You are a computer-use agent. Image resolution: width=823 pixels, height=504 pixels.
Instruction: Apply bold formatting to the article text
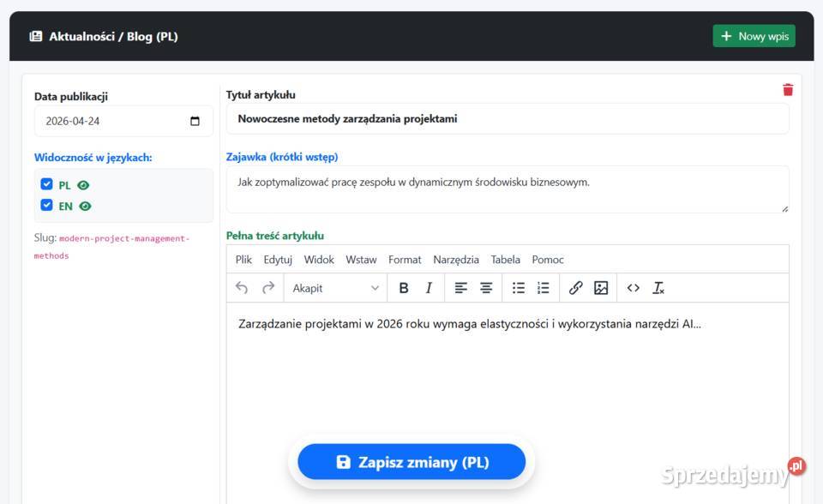click(x=404, y=288)
